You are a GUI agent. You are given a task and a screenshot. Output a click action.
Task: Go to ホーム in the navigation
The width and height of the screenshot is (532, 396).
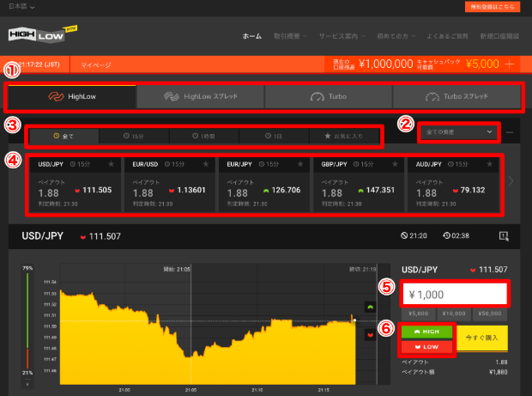251,36
